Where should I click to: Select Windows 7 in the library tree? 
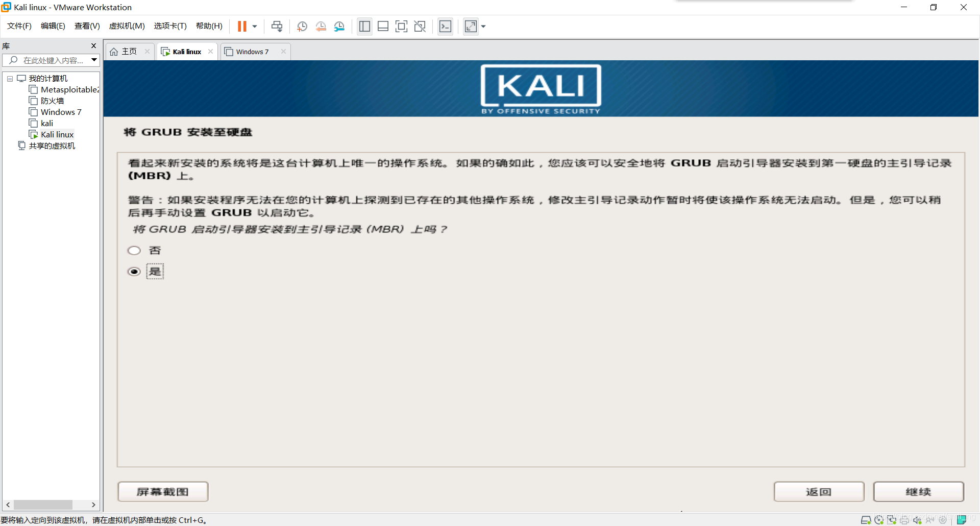click(61, 112)
